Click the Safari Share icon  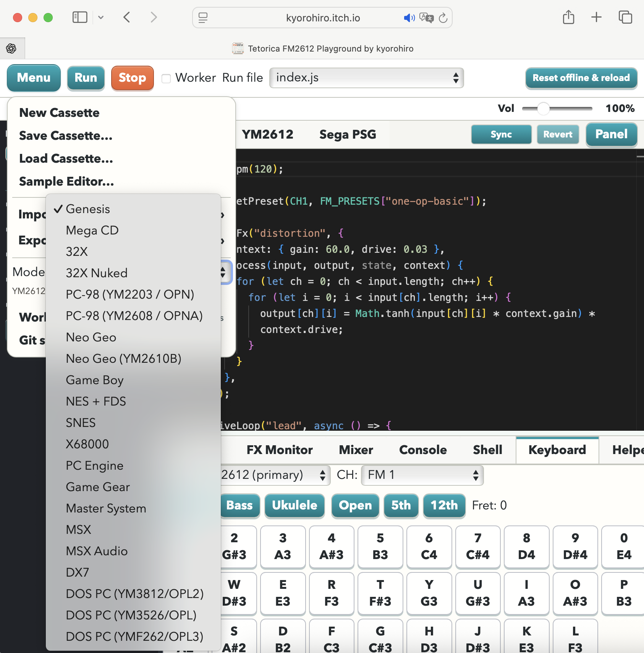coord(568,17)
